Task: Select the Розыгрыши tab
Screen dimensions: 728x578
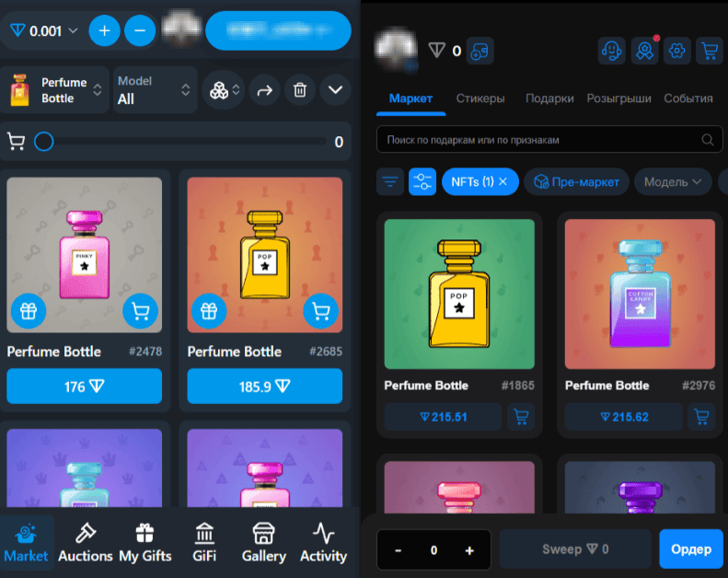Action: point(618,98)
